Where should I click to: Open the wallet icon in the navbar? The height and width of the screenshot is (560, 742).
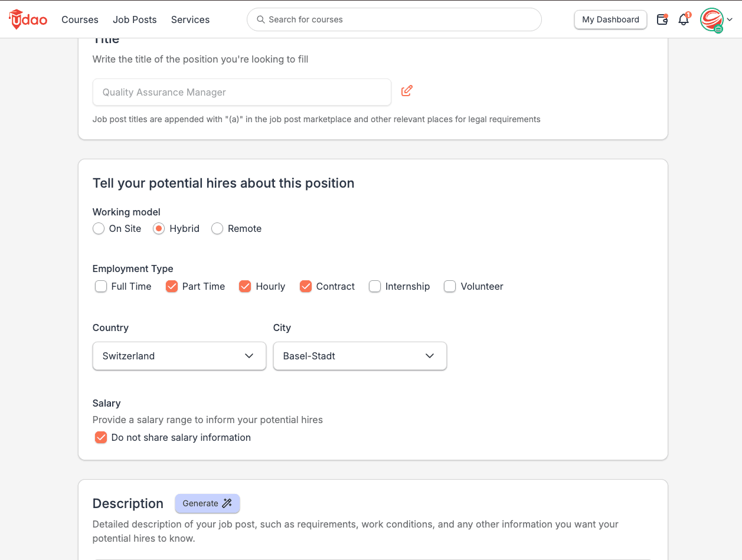662,19
